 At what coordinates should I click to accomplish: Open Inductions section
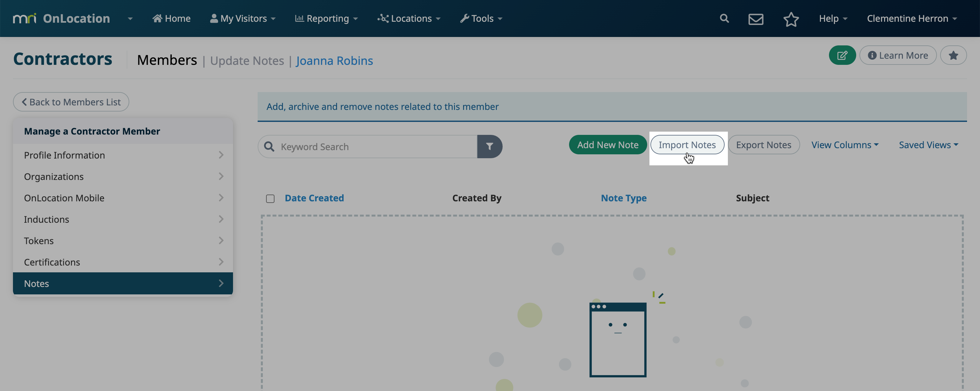pyautogui.click(x=123, y=219)
